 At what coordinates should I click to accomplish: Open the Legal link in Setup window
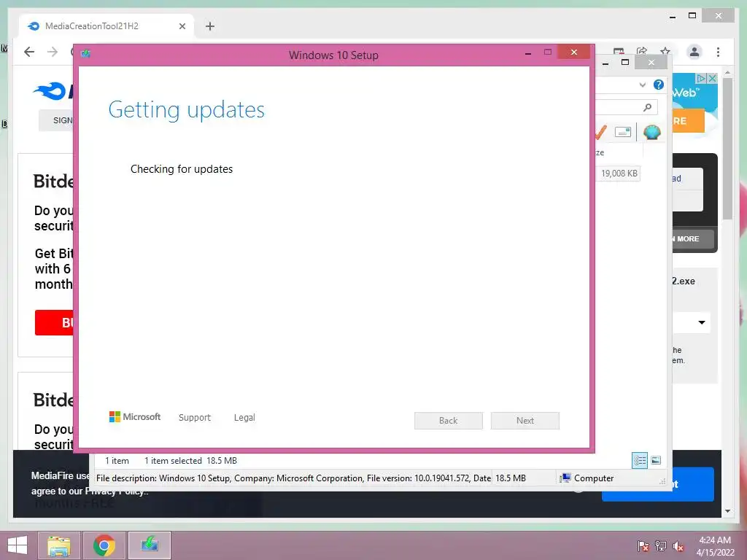(244, 418)
